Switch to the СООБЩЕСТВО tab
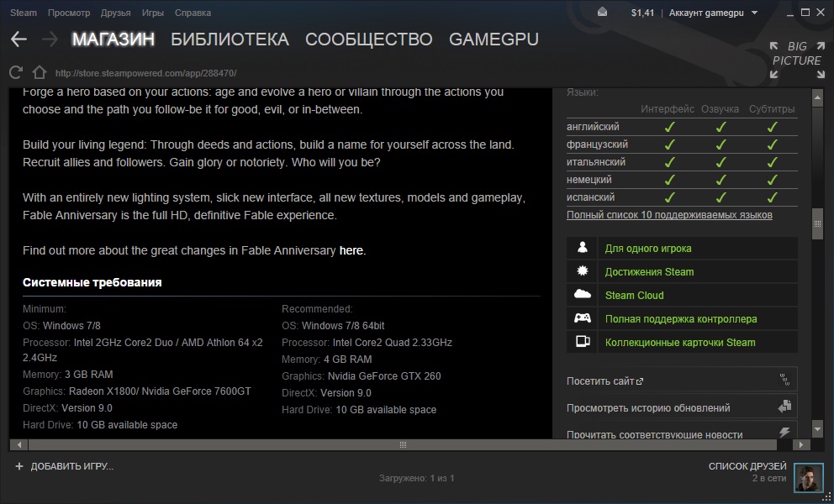 368,39
